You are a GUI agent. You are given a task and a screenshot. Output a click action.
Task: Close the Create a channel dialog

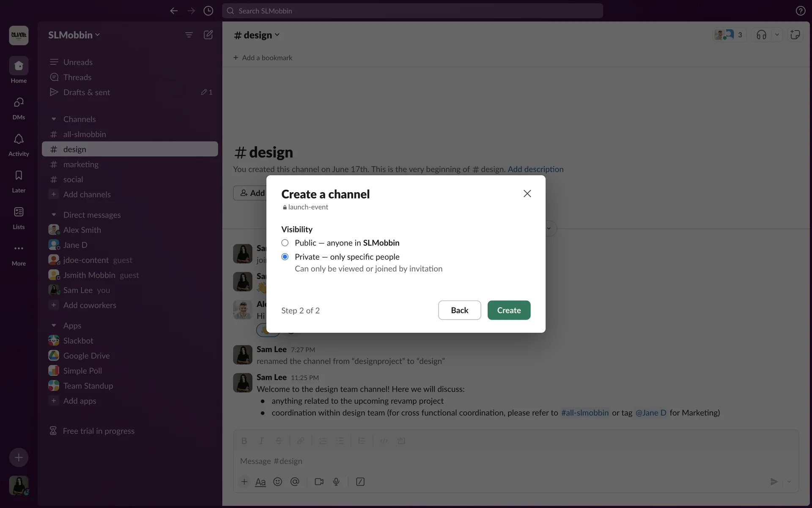coord(527,193)
